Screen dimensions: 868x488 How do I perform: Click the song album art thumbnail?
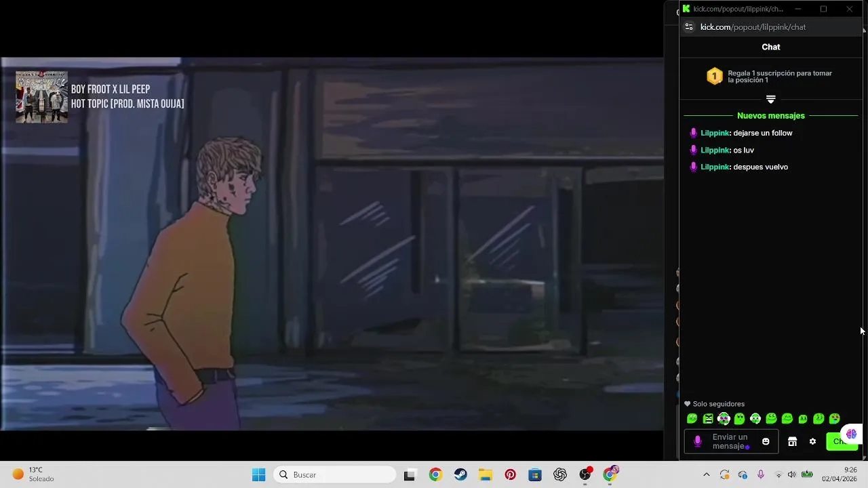pyautogui.click(x=41, y=97)
